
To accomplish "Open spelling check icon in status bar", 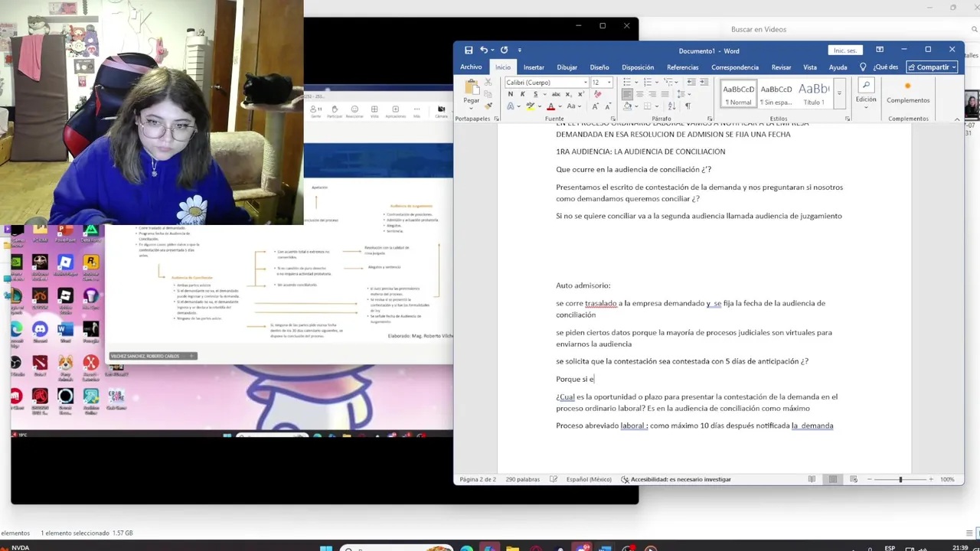I will pos(554,479).
